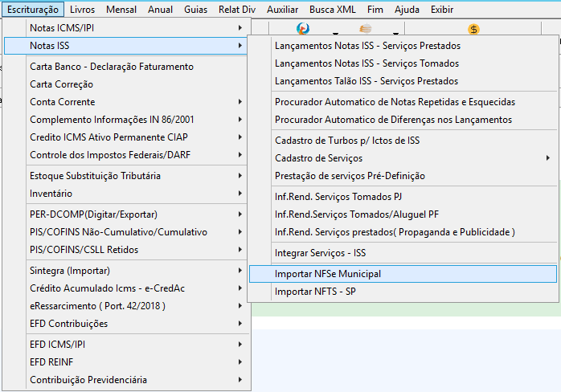Image resolution: width=561 pixels, height=392 pixels.
Task: Select Importar NFTS - SP
Action: click(403, 292)
